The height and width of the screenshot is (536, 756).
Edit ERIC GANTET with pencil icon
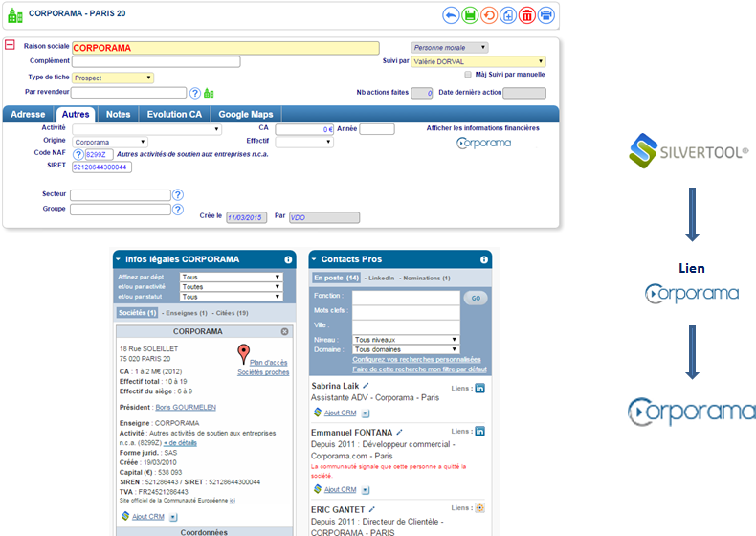point(371,509)
